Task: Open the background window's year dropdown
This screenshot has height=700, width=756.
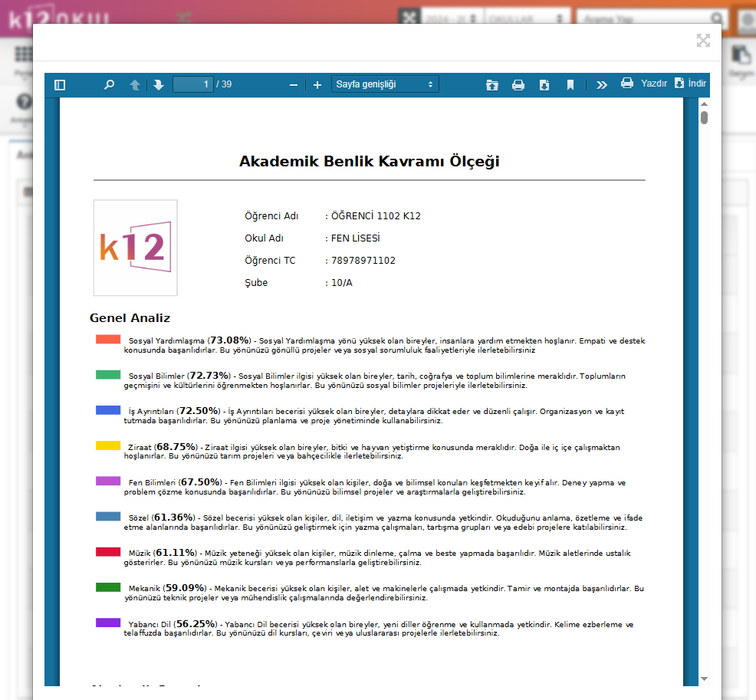Action: [451, 19]
